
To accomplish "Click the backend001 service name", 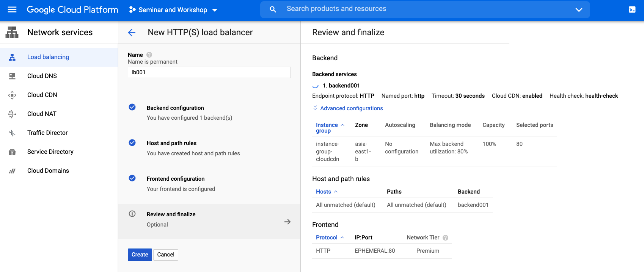I will [x=341, y=86].
